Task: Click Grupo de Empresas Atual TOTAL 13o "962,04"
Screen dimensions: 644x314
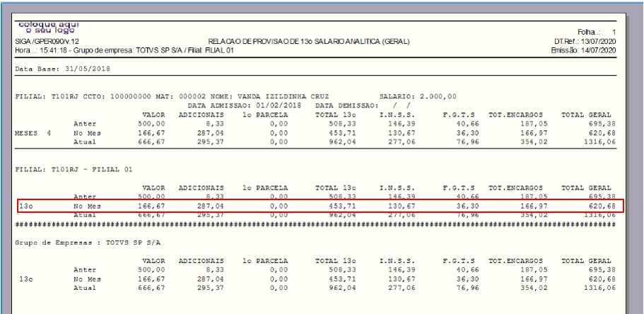Action: coord(342,288)
